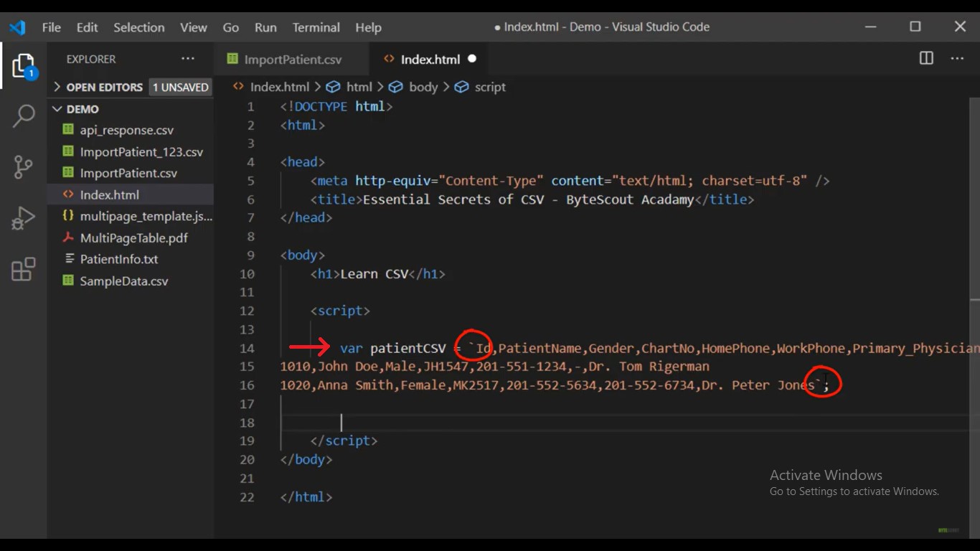Open MultiPageTable.pdf file

point(134,237)
